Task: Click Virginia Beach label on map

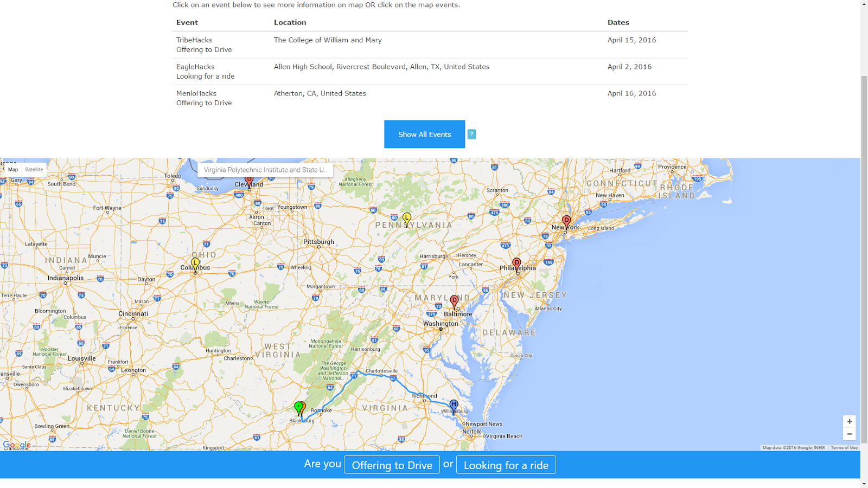Action: [x=504, y=436]
